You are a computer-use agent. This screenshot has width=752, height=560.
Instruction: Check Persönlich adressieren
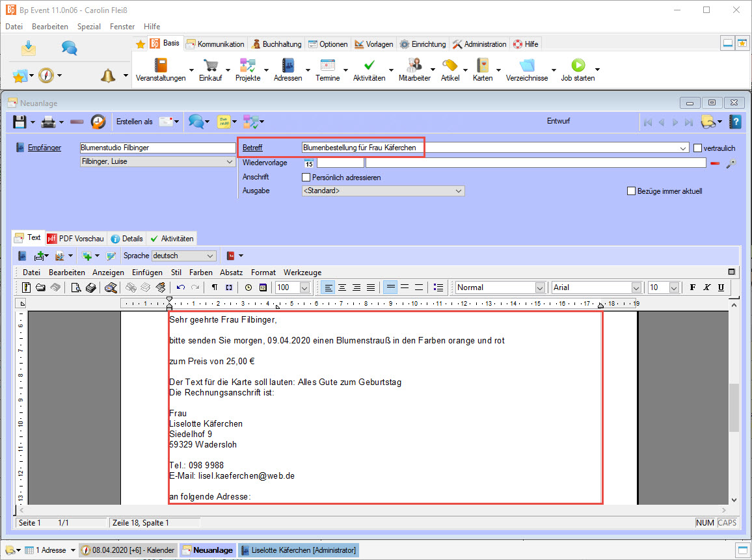[x=304, y=177]
